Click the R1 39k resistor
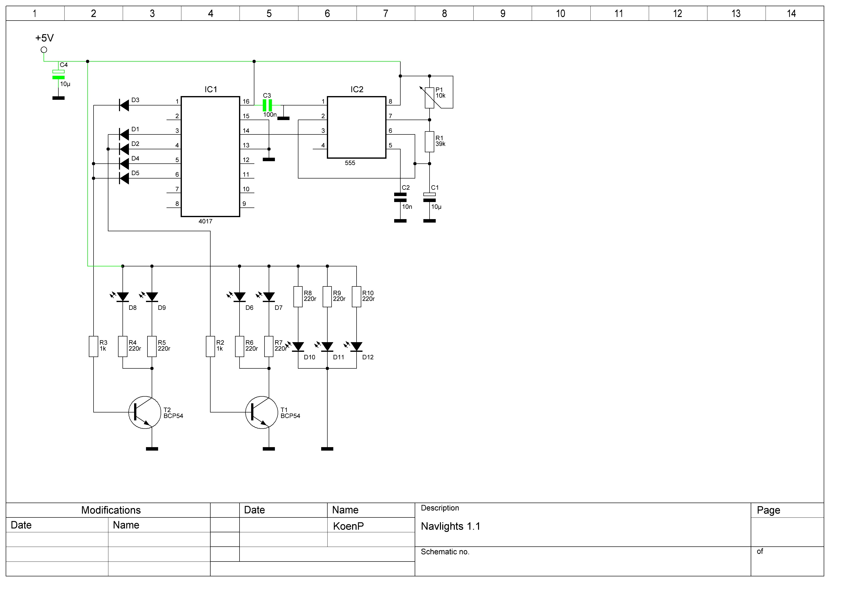 click(x=430, y=142)
